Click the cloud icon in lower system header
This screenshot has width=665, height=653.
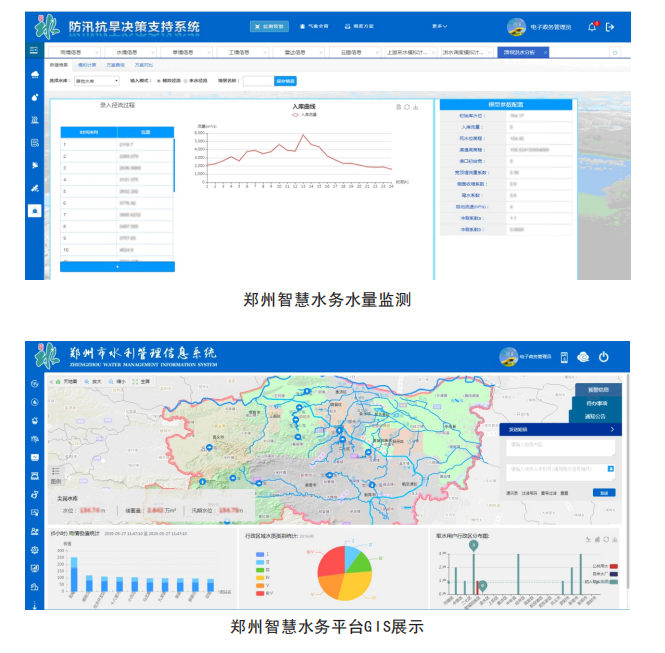pyautogui.click(x=584, y=357)
